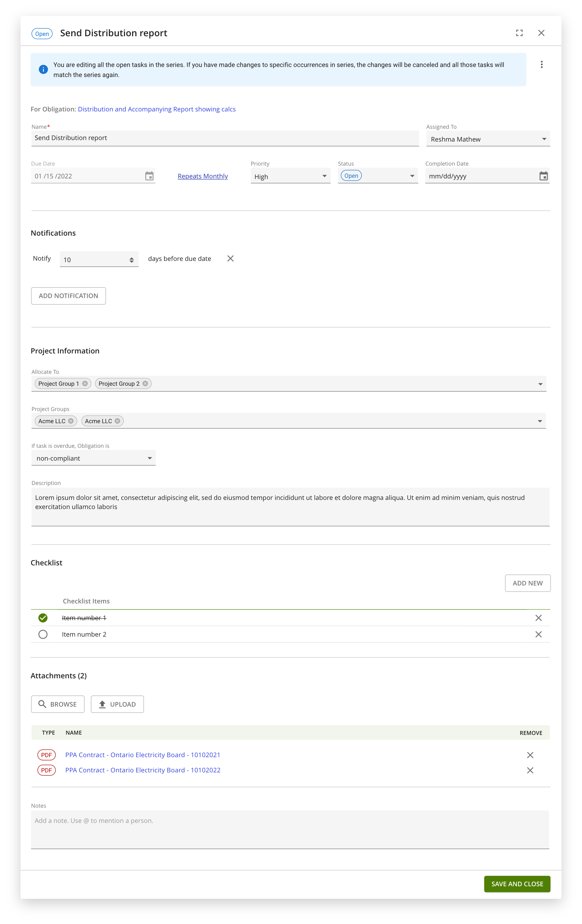Mark Item number 2 as complete
Viewport: 582px width, 924px height.
(43, 634)
